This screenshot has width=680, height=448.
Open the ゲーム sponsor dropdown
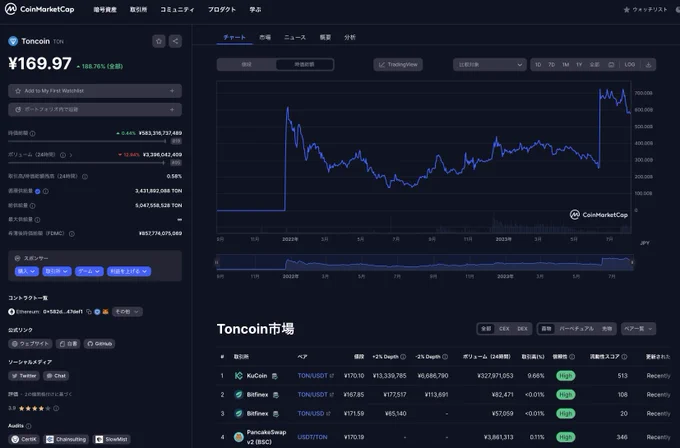point(89,271)
